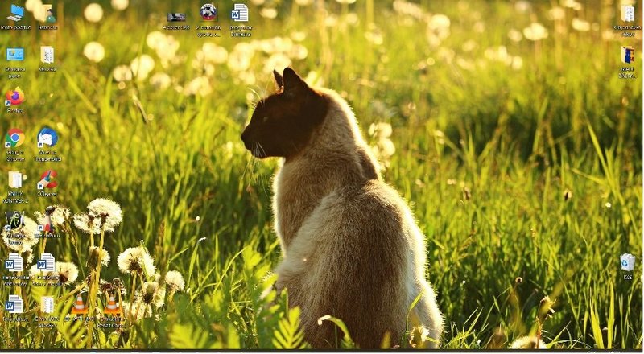
Task: Open the alien-themed game shortcut
Action: 14,221
